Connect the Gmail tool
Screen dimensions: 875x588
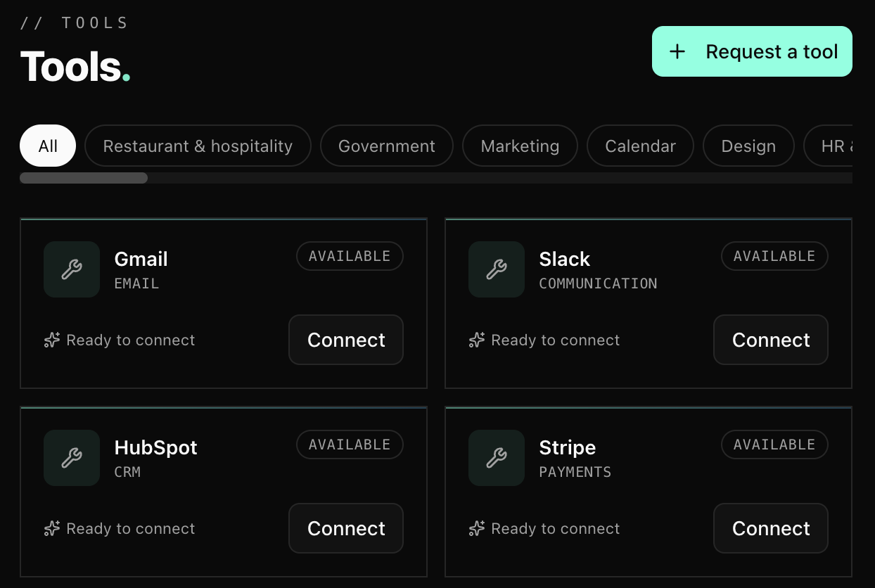point(346,340)
